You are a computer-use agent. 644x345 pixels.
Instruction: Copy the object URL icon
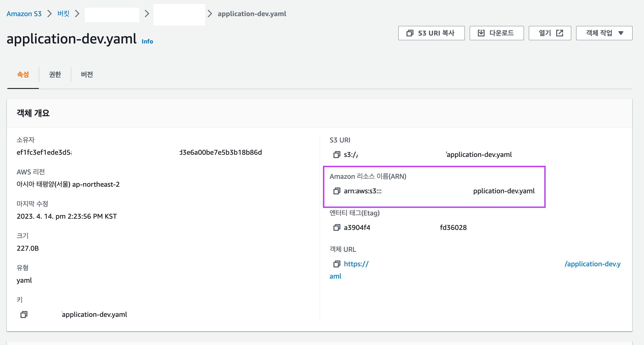click(x=336, y=264)
